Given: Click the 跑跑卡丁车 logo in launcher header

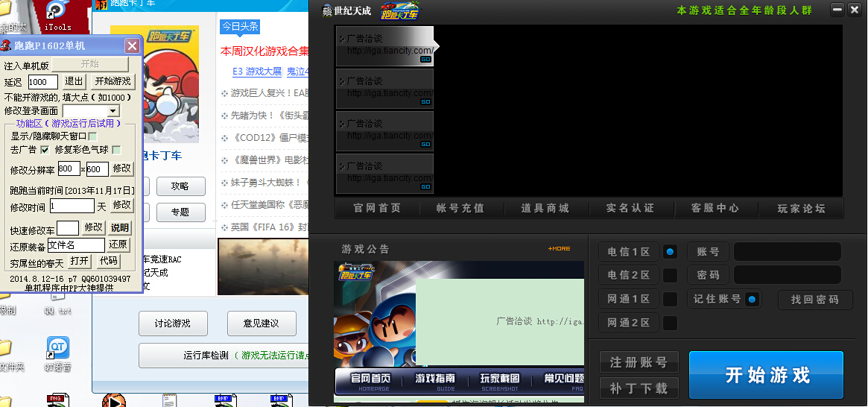Looking at the screenshot, I should (x=399, y=11).
